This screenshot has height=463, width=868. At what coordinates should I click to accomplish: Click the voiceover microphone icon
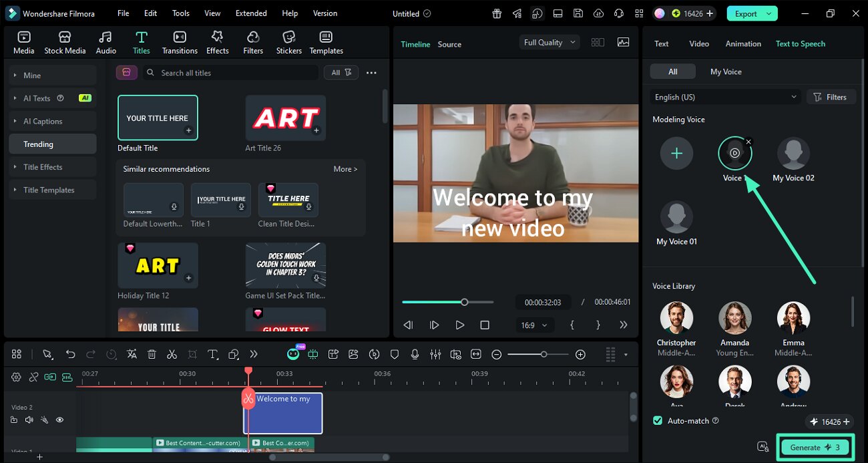415,354
